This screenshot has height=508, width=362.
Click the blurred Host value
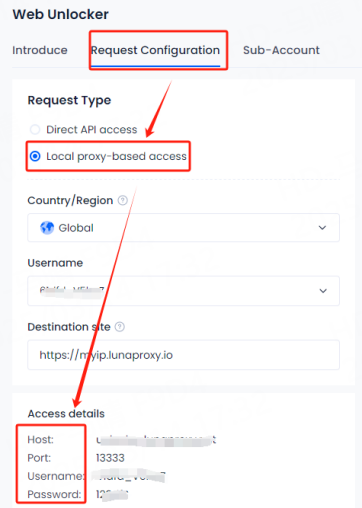[156, 440]
